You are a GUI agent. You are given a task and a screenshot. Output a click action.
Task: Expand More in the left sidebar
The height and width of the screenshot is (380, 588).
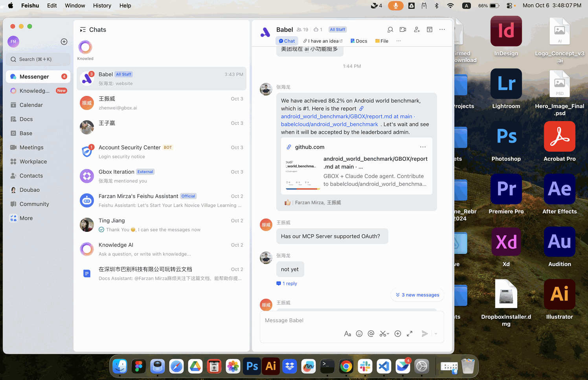point(26,218)
